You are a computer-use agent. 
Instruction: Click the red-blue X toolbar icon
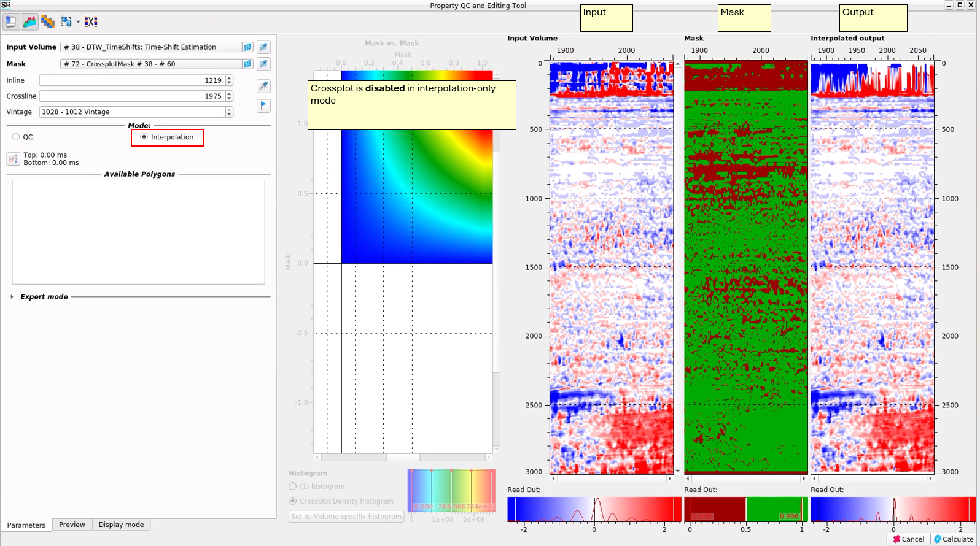pos(91,22)
